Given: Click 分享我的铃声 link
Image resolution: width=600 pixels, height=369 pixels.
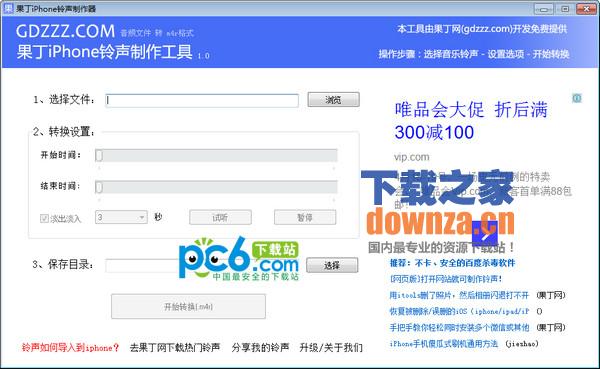Looking at the screenshot, I should click(260, 348).
